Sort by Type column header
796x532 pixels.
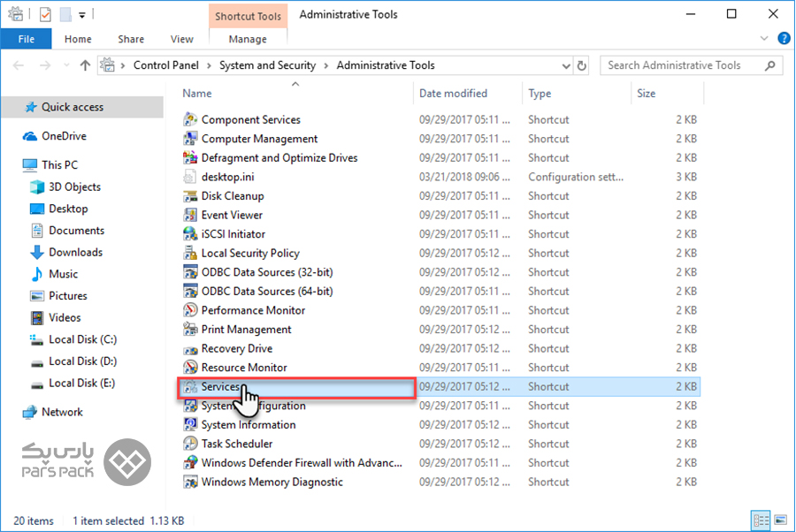click(540, 94)
